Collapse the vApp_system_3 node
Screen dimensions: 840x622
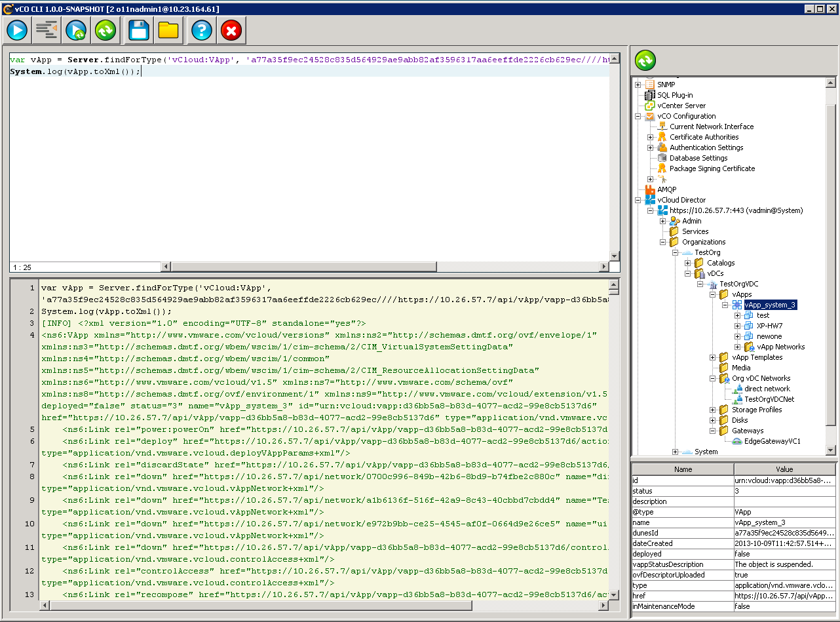pos(725,305)
